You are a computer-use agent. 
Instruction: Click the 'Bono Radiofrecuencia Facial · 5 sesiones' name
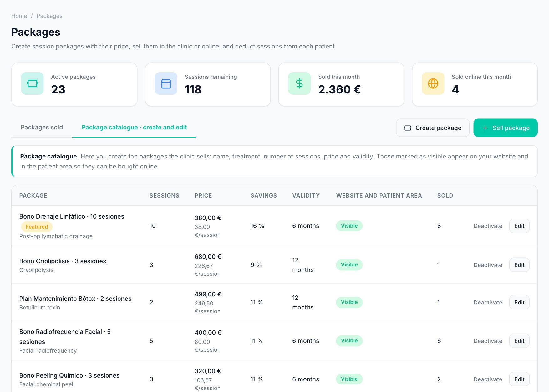[x=65, y=337]
